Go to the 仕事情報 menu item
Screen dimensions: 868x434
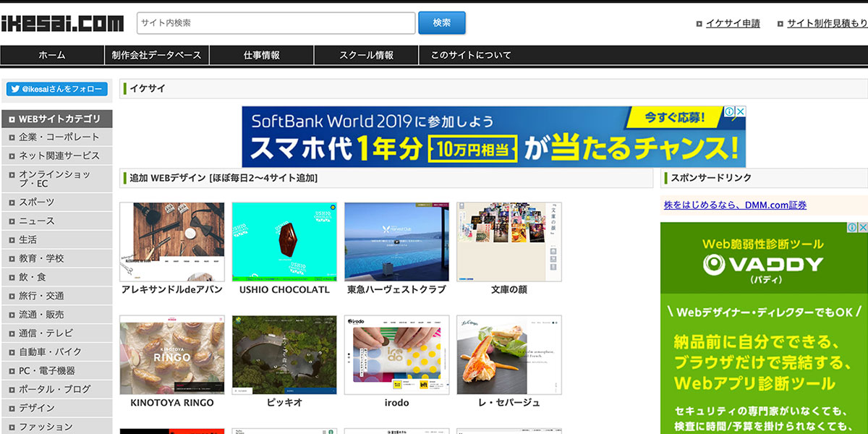tap(262, 55)
